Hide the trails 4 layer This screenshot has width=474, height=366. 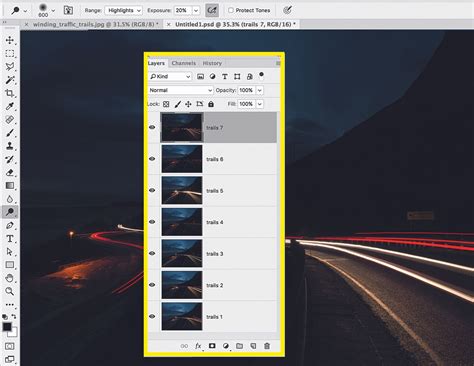coord(152,222)
